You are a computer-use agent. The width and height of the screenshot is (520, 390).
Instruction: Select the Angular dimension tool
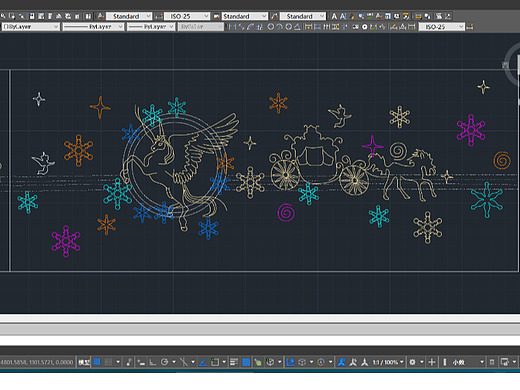click(x=297, y=27)
